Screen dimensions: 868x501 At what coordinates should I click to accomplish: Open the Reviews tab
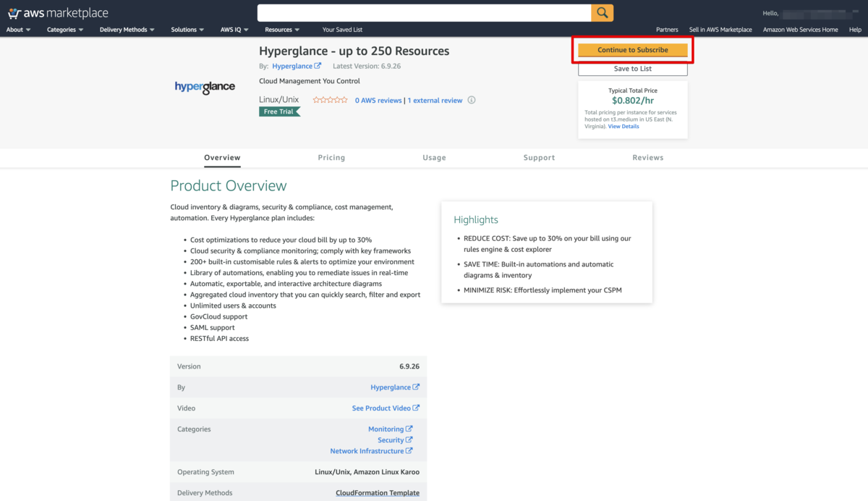coord(647,157)
